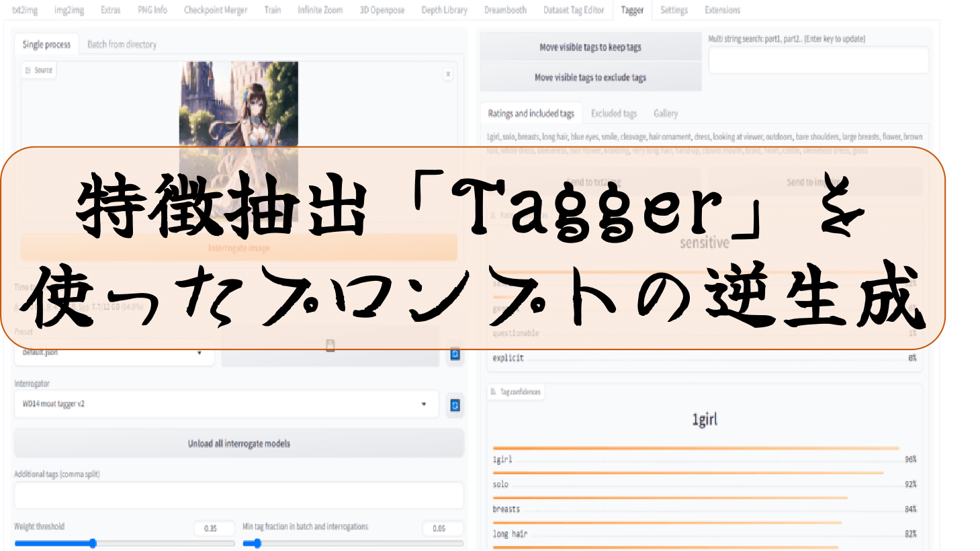Open the Settings tab
The height and width of the screenshot is (551, 980).
[674, 10]
